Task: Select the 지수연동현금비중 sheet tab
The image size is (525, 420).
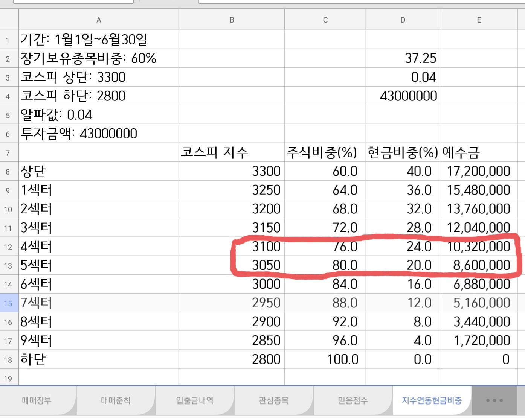Action: [432, 400]
